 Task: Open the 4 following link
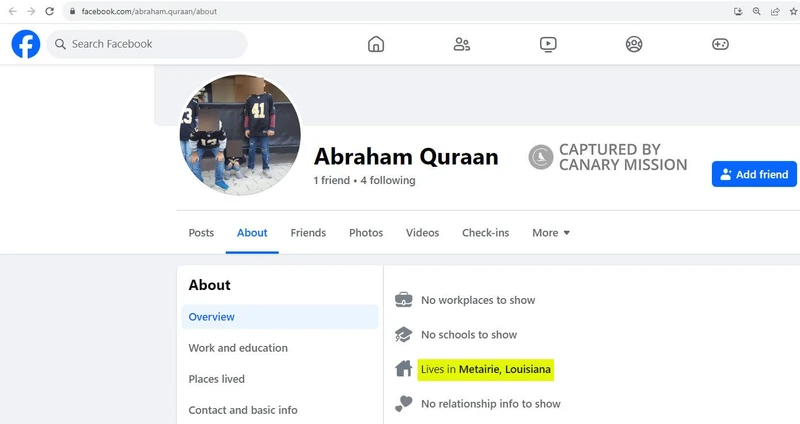388,180
